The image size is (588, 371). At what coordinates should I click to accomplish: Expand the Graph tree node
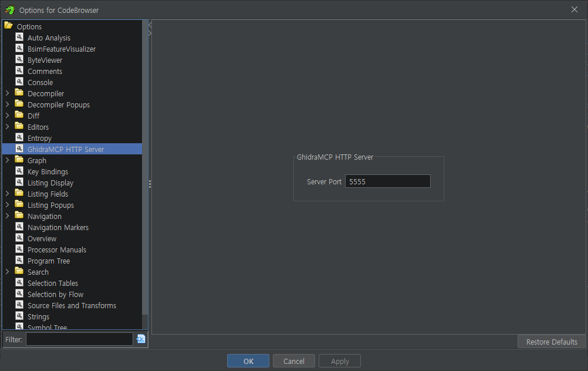pos(7,160)
